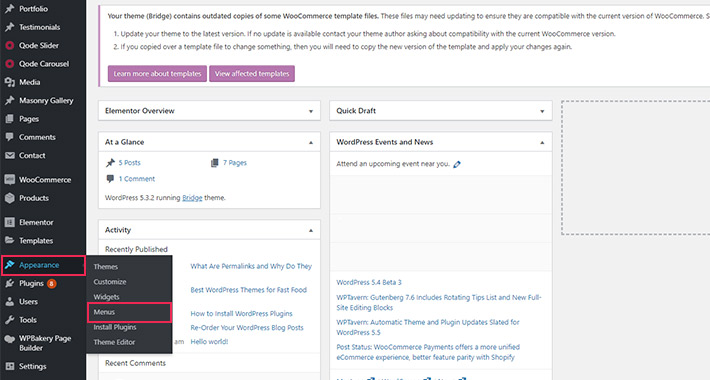710x380 pixels.
Task: Click the Elementor icon in sidebar
Action: (10, 222)
